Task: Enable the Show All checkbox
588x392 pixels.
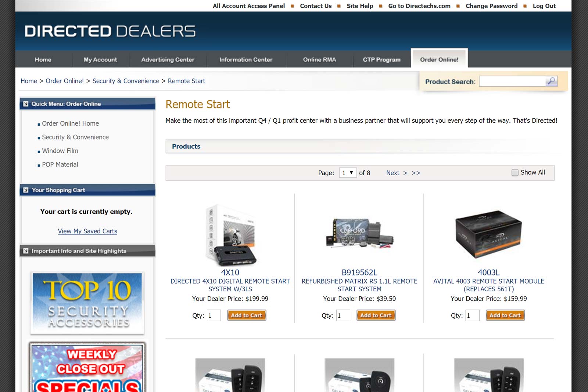Action: click(x=515, y=173)
